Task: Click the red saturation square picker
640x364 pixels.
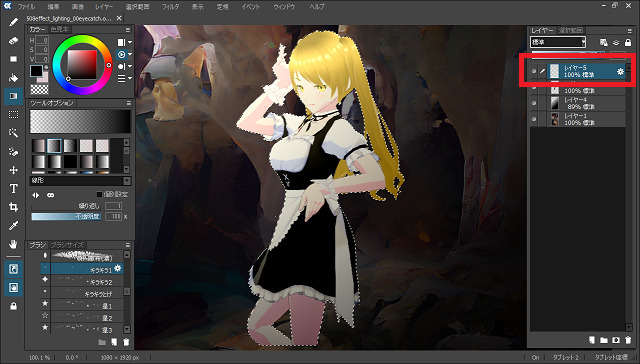Action: [x=82, y=64]
